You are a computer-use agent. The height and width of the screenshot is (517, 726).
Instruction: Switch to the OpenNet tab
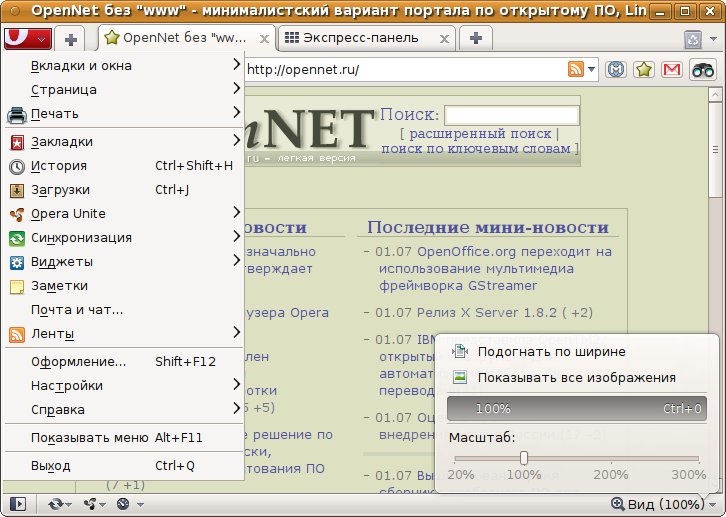(187, 38)
